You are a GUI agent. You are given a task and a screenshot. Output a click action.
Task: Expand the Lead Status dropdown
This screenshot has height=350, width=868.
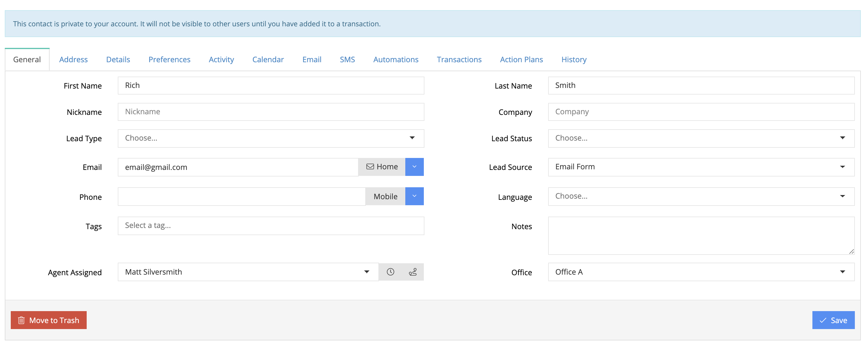(x=701, y=138)
